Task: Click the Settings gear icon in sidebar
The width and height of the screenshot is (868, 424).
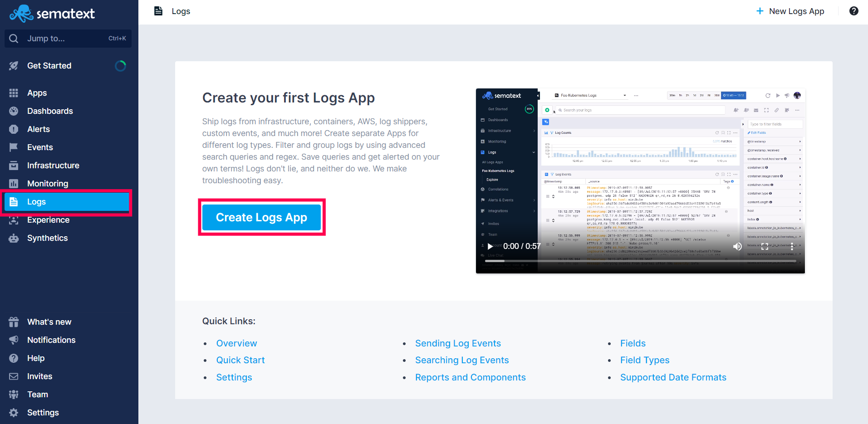Action: [x=14, y=413]
